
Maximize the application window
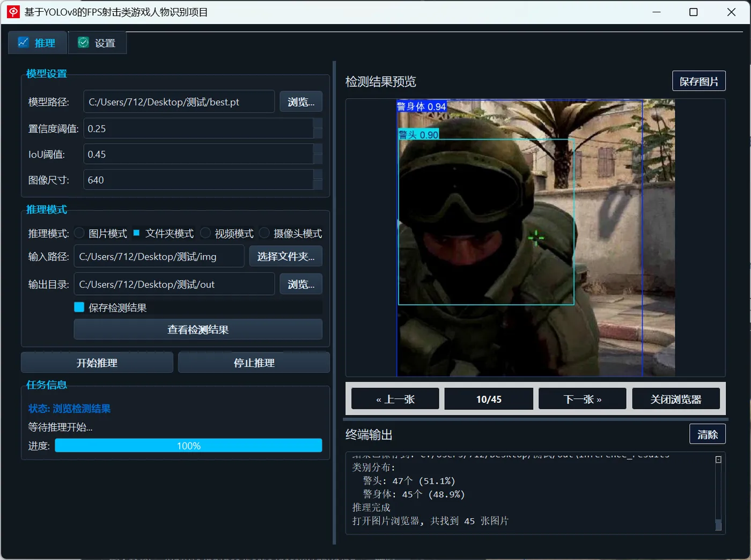tap(694, 12)
